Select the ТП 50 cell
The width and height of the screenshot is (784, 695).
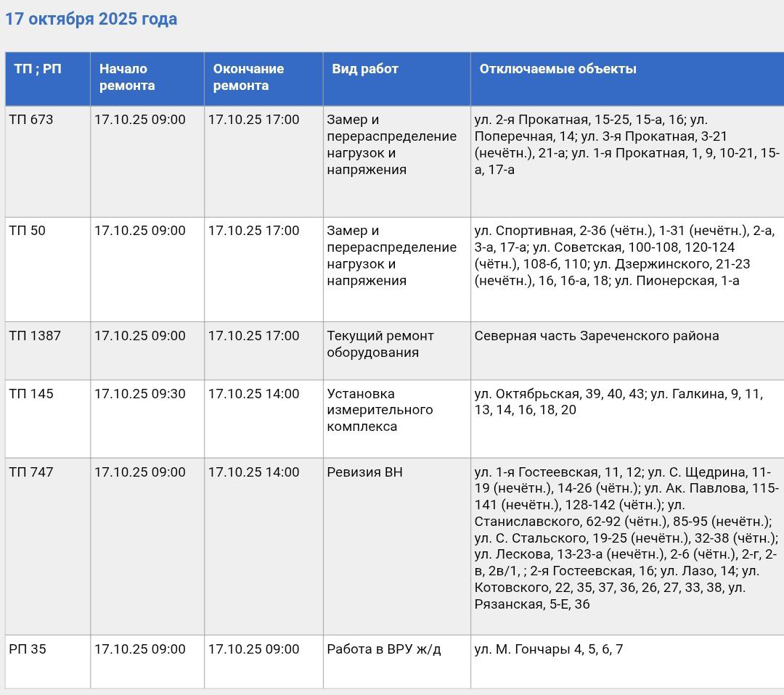(28, 231)
